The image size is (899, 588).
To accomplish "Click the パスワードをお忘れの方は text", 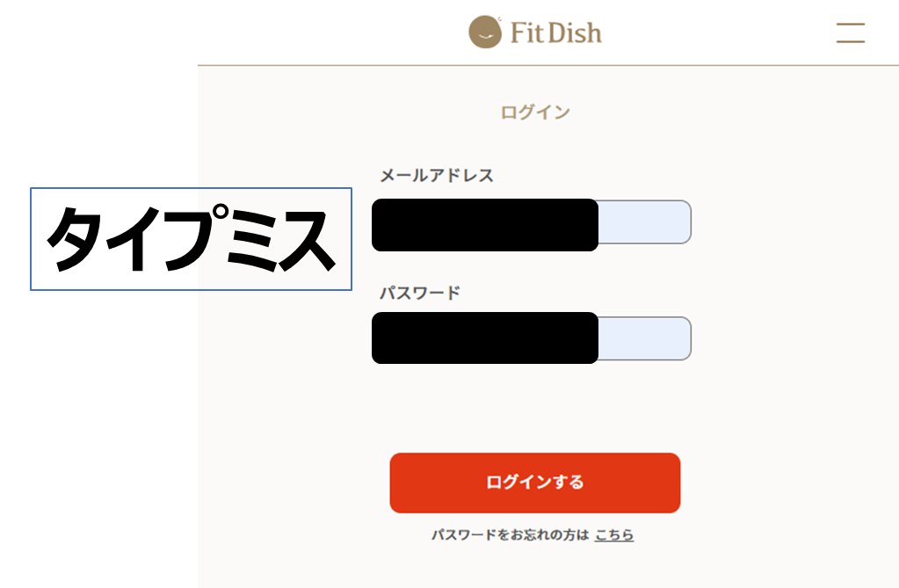I will pos(510,534).
